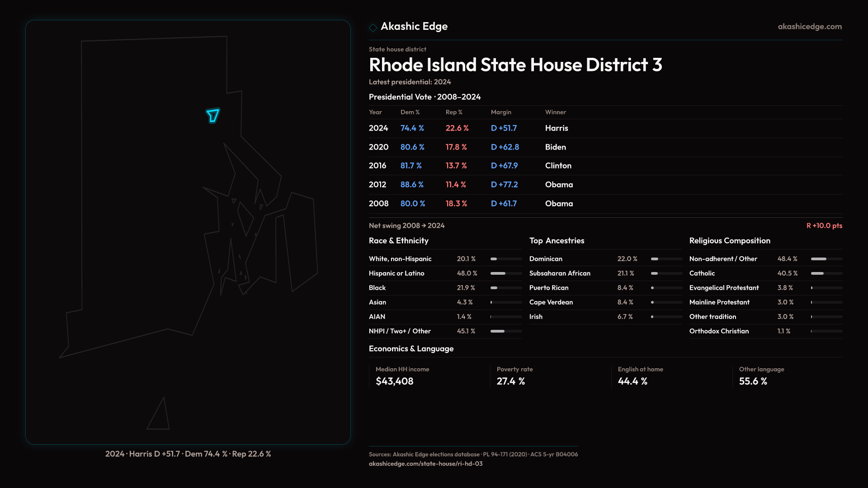Click the Akashic Edge diamond logo icon
This screenshot has height=488, width=868.
(x=373, y=28)
